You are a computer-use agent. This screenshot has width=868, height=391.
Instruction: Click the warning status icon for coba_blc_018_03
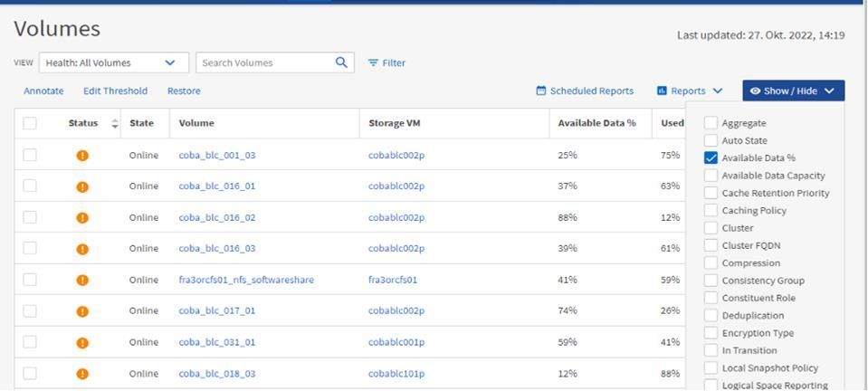click(82, 374)
